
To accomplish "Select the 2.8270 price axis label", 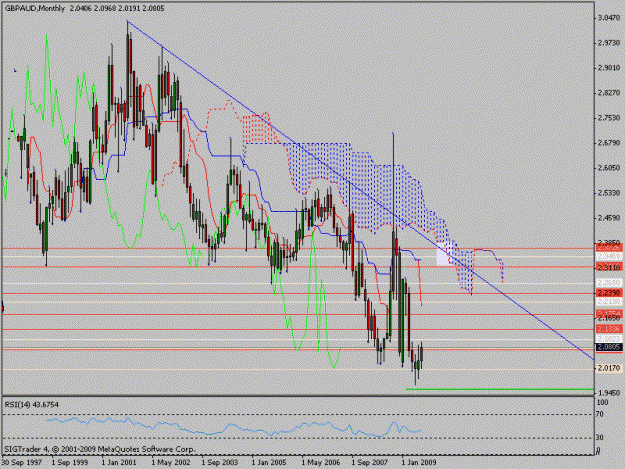I will (609, 93).
